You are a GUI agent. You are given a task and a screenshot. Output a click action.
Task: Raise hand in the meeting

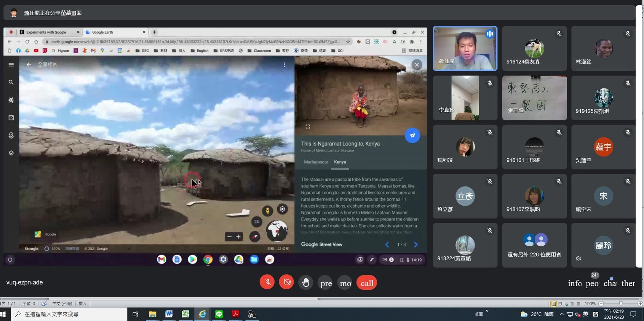306,283
